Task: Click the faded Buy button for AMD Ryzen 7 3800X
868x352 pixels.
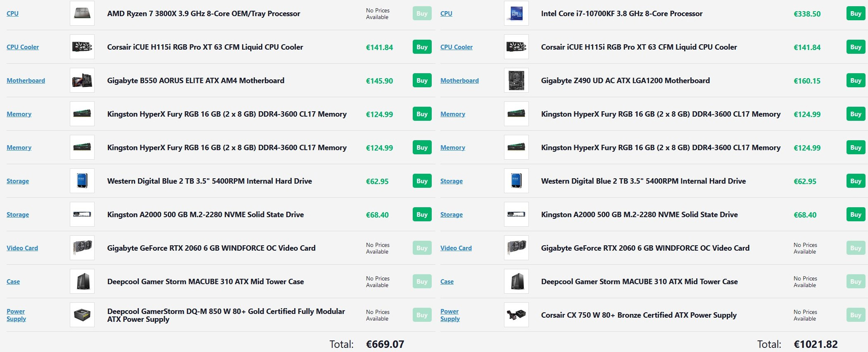Action: click(422, 13)
